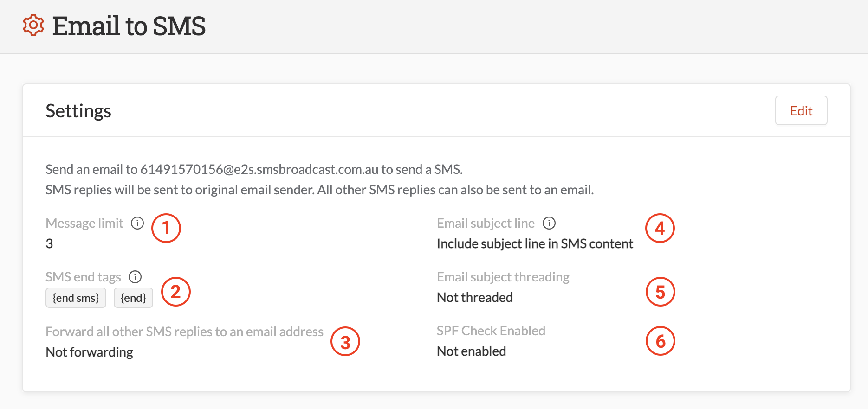Viewport: 868px width, 409px height.
Task: Click the red circled number 4 marker
Action: click(660, 228)
